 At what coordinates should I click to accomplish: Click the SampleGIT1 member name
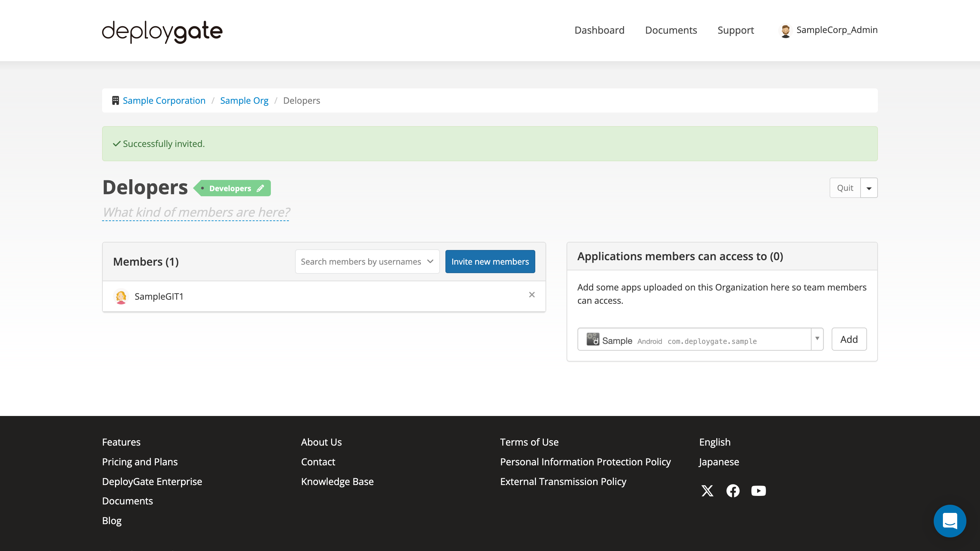click(159, 297)
